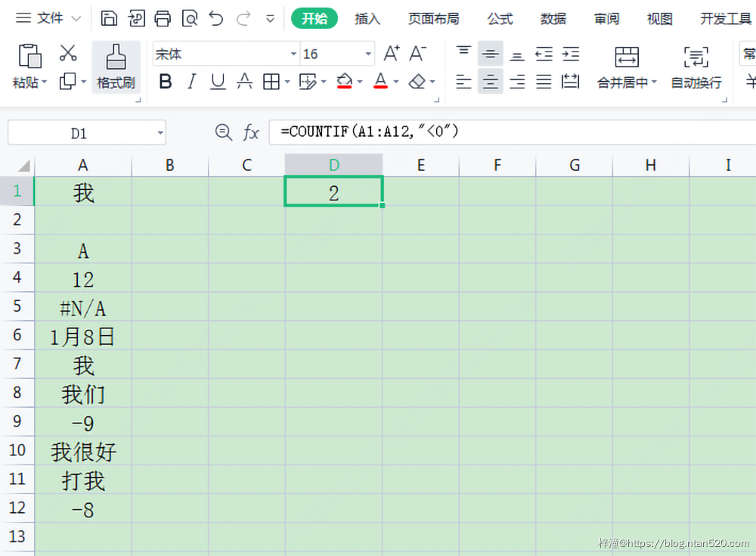Screen dimensions: 756x556
Task: Apply fill color bucket
Action: 344,81
